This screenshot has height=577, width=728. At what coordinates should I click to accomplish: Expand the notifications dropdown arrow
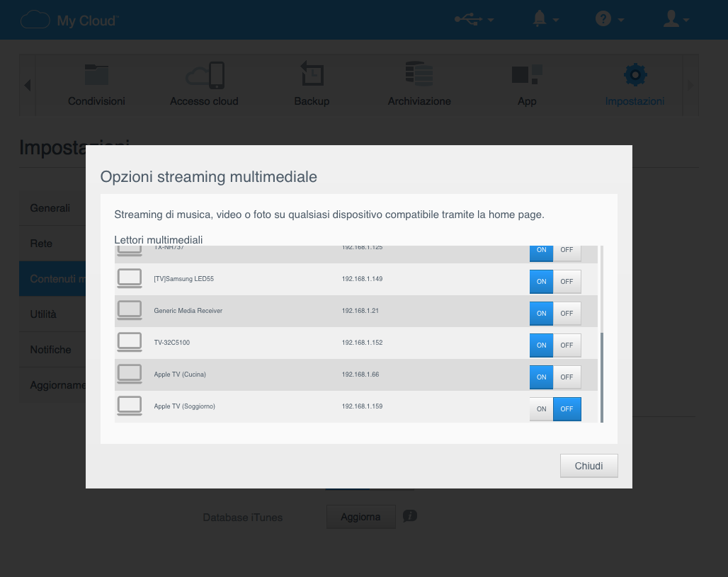pos(556,20)
